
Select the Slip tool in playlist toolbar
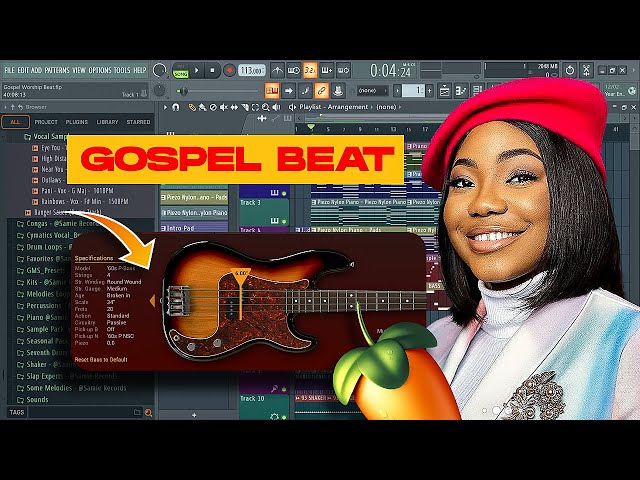pyautogui.click(x=234, y=107)
